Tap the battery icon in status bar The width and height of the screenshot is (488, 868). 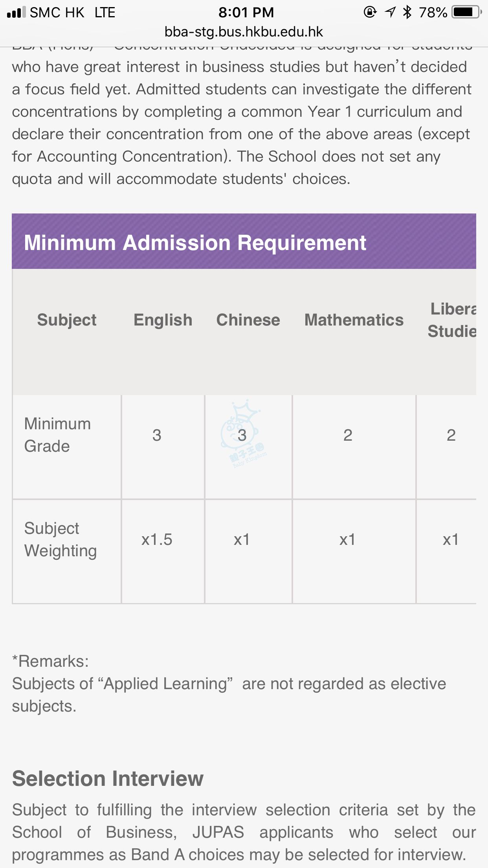(x=466, y=13)
